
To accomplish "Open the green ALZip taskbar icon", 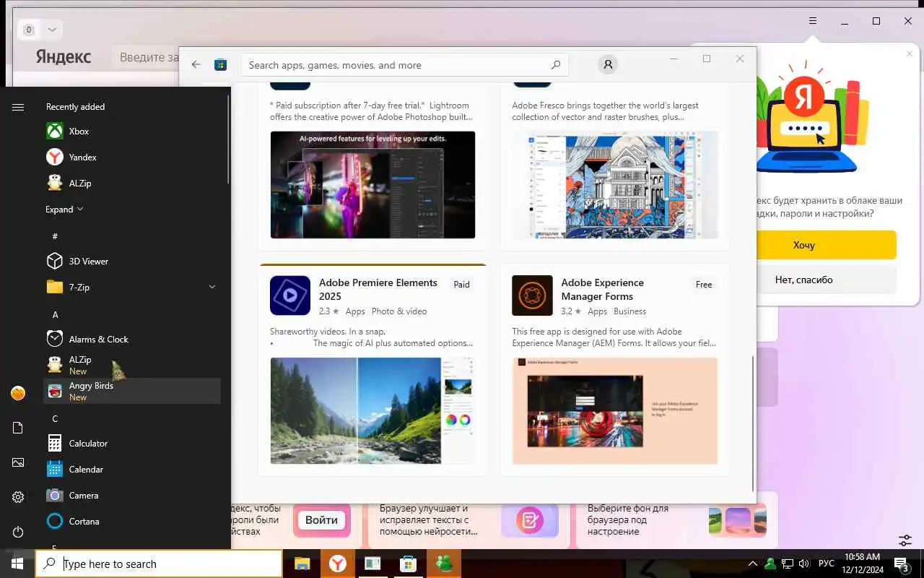I will click(443, 564).
